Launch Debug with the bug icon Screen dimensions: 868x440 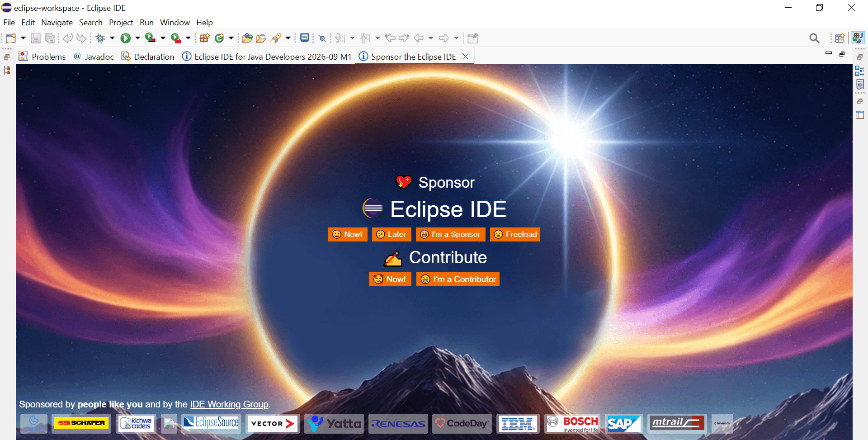[x=100, y=38]
